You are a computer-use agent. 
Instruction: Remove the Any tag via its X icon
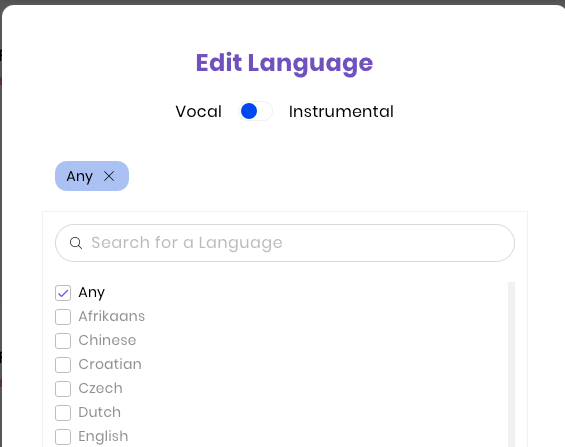(x=109, y=176)
